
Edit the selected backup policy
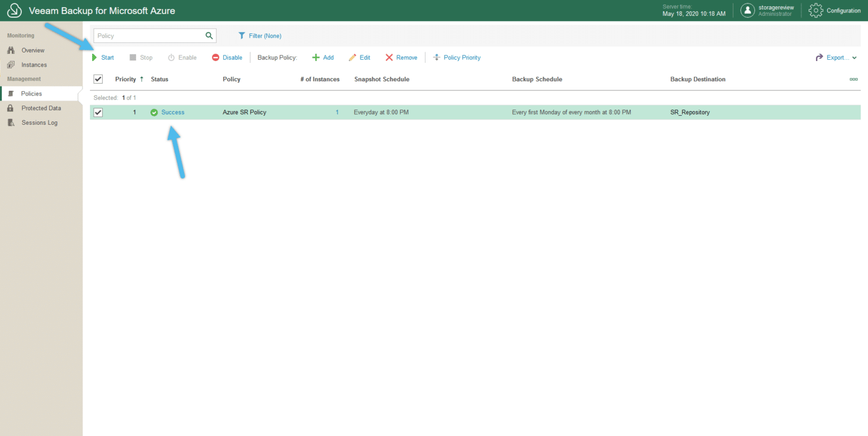[x=359, y=58]
